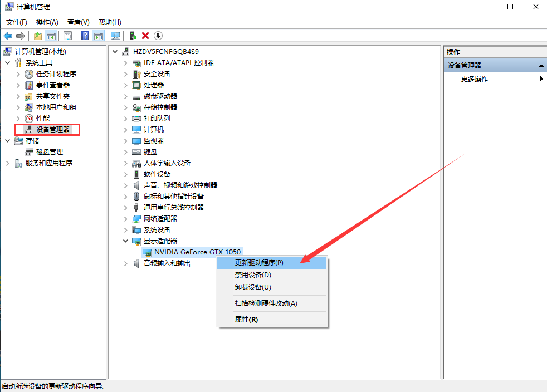Click the Update device driver toolbar icon
Image resolution: width=547 pixels, height=392 pixels.
tap(133, 36)
